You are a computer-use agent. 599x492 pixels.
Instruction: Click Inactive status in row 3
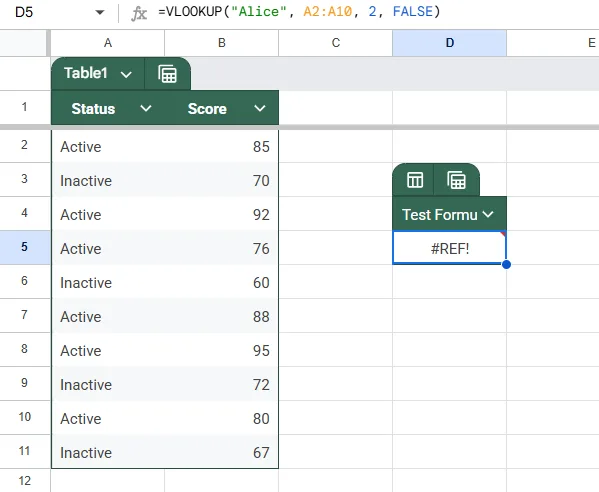click(x=108, y=180)
